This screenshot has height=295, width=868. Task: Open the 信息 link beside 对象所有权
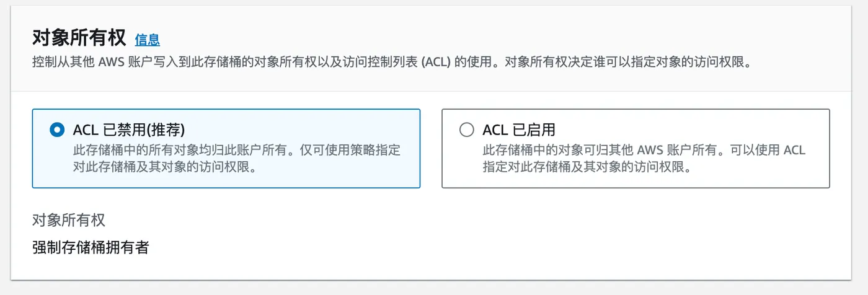[147, 40]
